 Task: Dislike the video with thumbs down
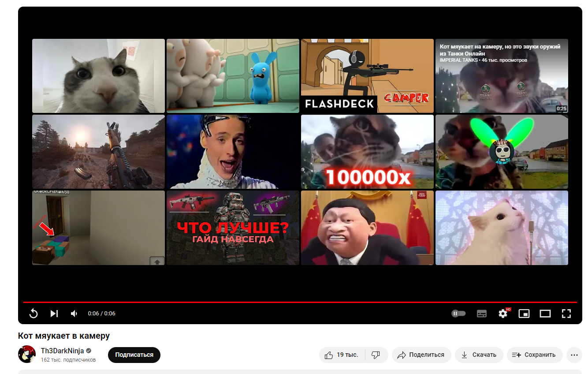pos(376,355)
